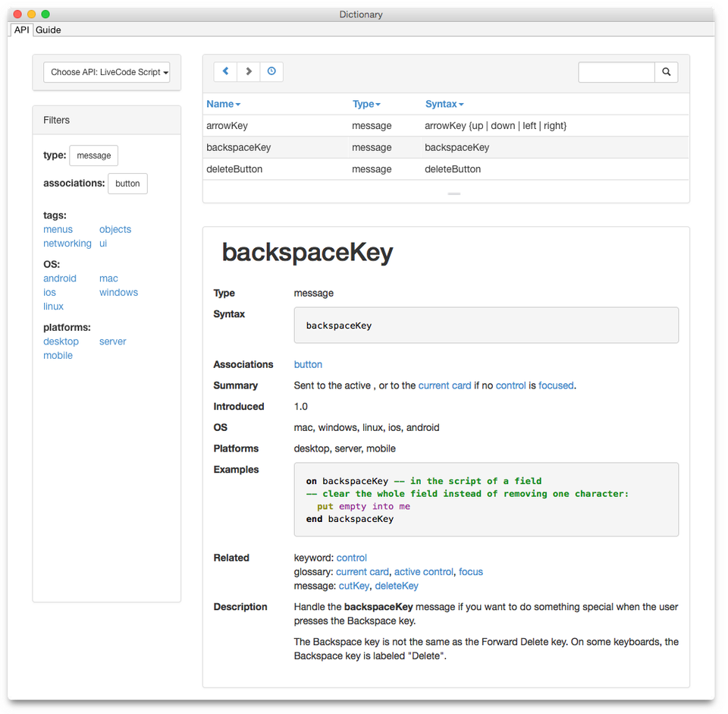The height and width of the screenshot is (714, 728).
Task: Remove the "button" associations filter chip
Action: tap(127, 183)
